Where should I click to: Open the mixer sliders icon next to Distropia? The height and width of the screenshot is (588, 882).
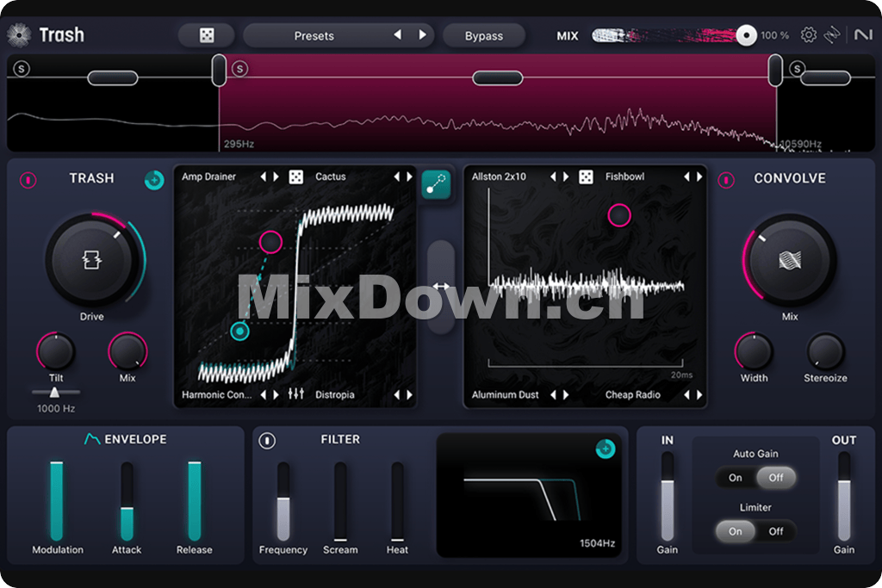[x=296, y=393]
